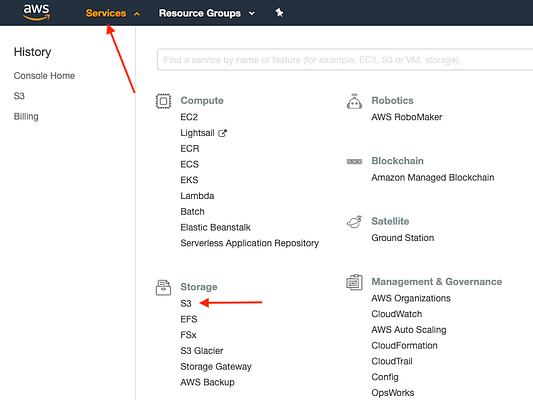Open CloudWatch service link
533x400 pixels.
[397, 314]
